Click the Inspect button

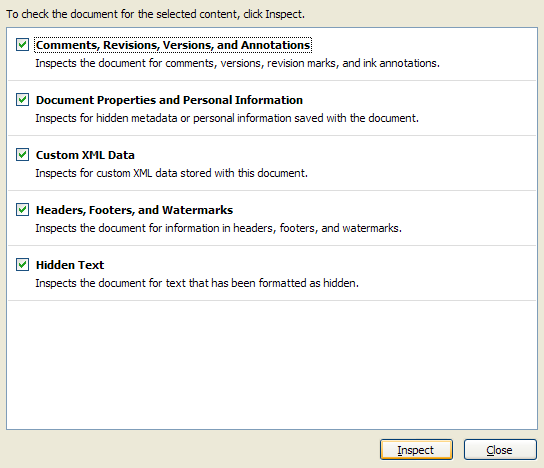[416, 450]
